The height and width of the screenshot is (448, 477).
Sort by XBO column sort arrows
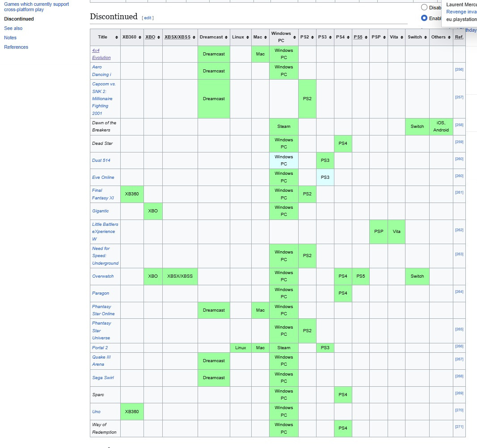(x=159, y=37)
